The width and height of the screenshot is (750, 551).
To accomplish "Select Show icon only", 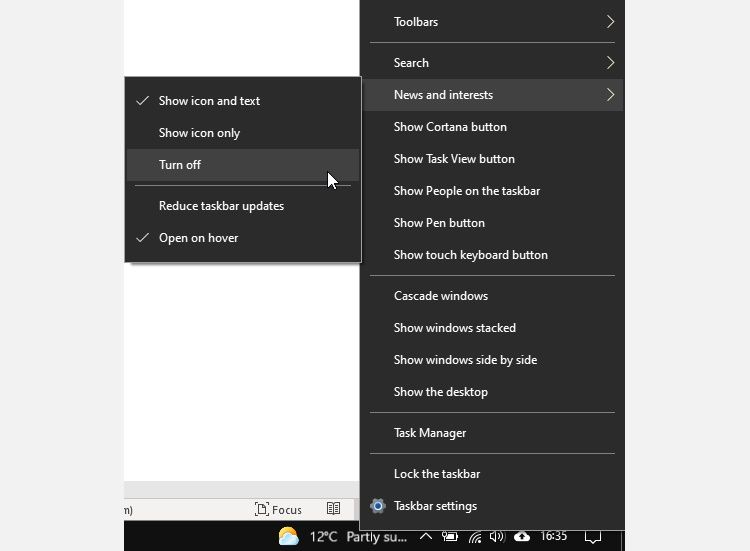I will 199,133.
